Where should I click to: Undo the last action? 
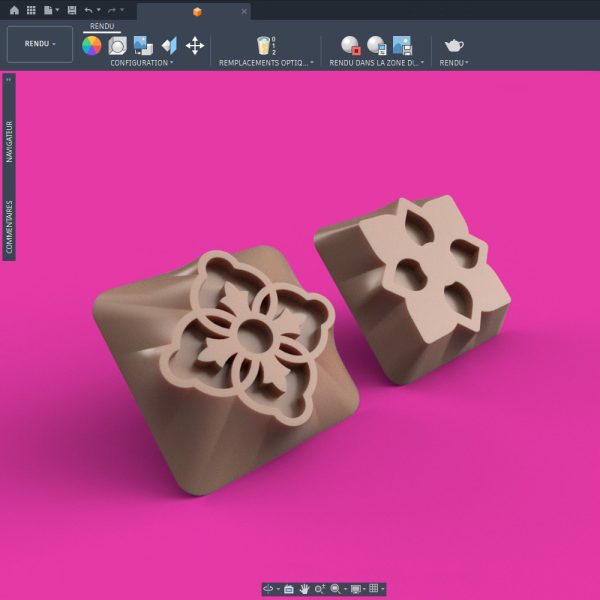point(88,10)
